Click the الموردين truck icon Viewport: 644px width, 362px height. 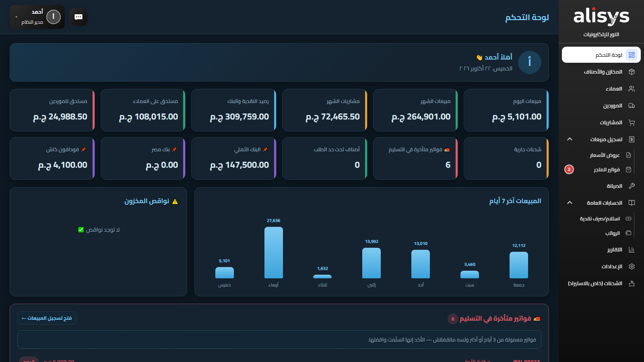(x=632, y=105)
